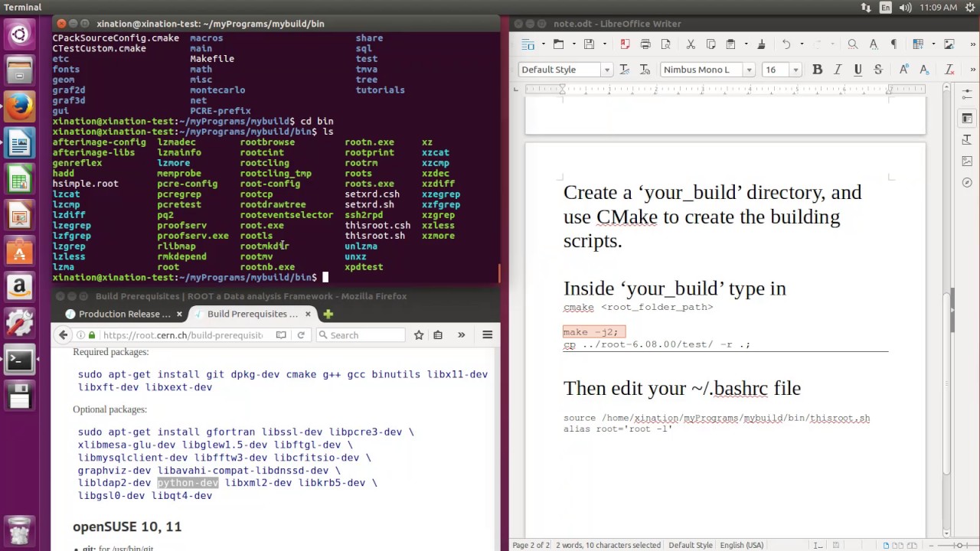This screenshot has width=980, height=551.
Task: Toggle Firefox Reader View icon
Action: (281, 335)
